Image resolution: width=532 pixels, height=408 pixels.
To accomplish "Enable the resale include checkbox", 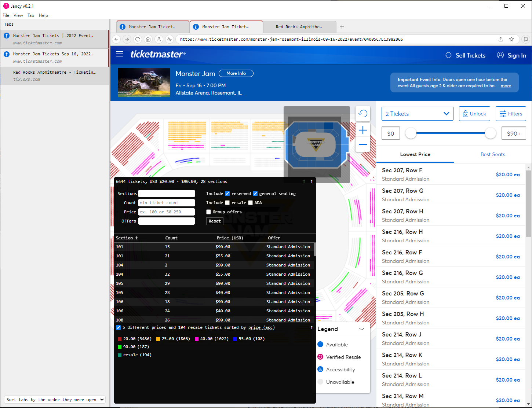I will (227, 203).
